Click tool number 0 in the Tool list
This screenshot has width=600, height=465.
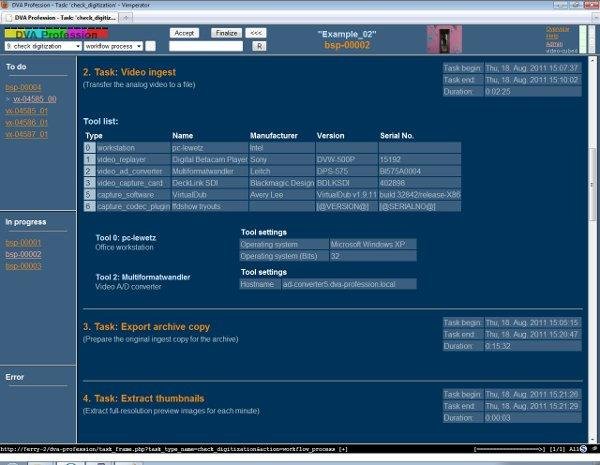[x=89, y=147]
